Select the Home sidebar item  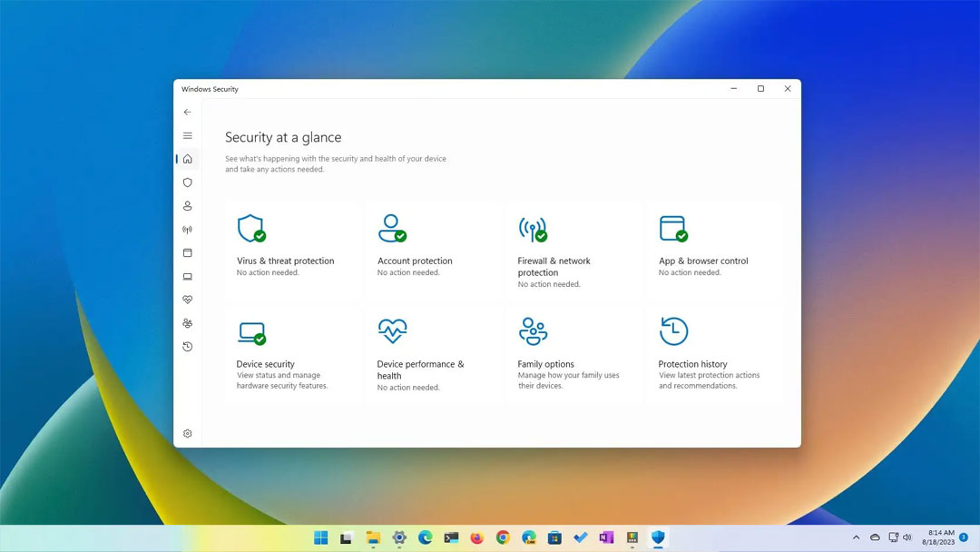188,159
